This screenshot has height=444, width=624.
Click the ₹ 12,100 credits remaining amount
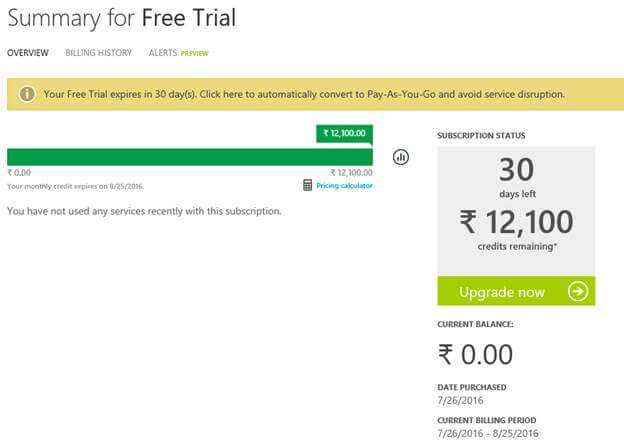[x=516, y=222]
